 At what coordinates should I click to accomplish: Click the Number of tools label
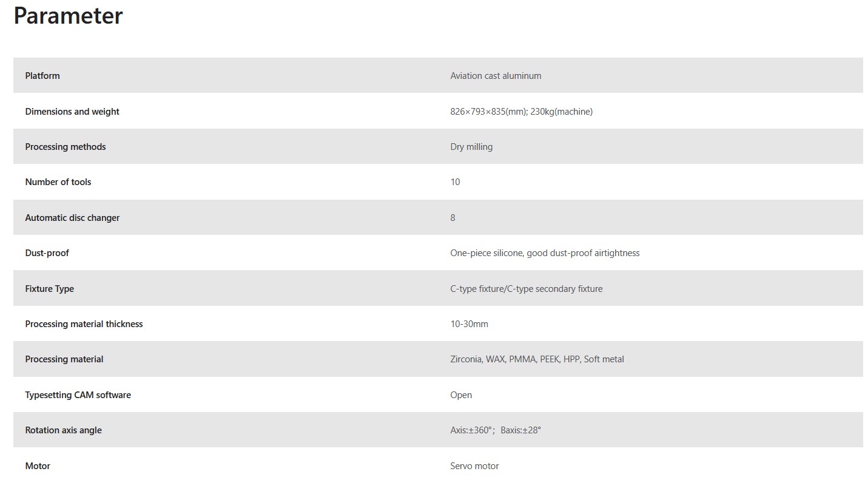coord(58,182)
